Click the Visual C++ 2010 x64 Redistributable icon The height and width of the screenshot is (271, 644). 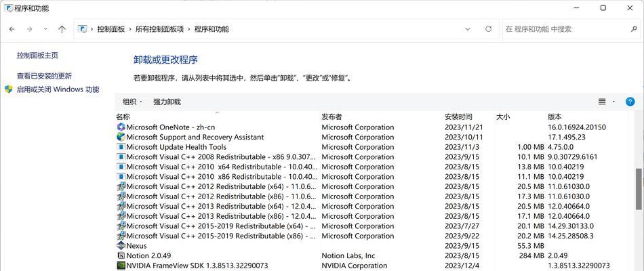click(x=121, y=167)
